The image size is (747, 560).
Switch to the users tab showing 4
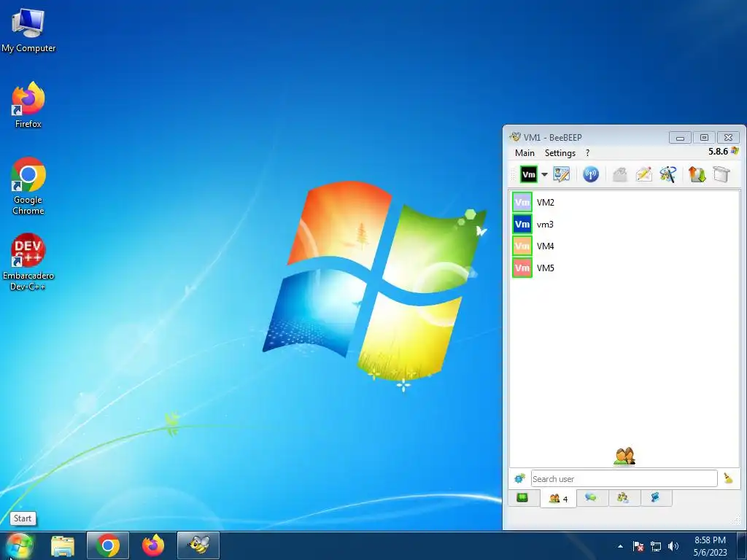coord(558,499)
